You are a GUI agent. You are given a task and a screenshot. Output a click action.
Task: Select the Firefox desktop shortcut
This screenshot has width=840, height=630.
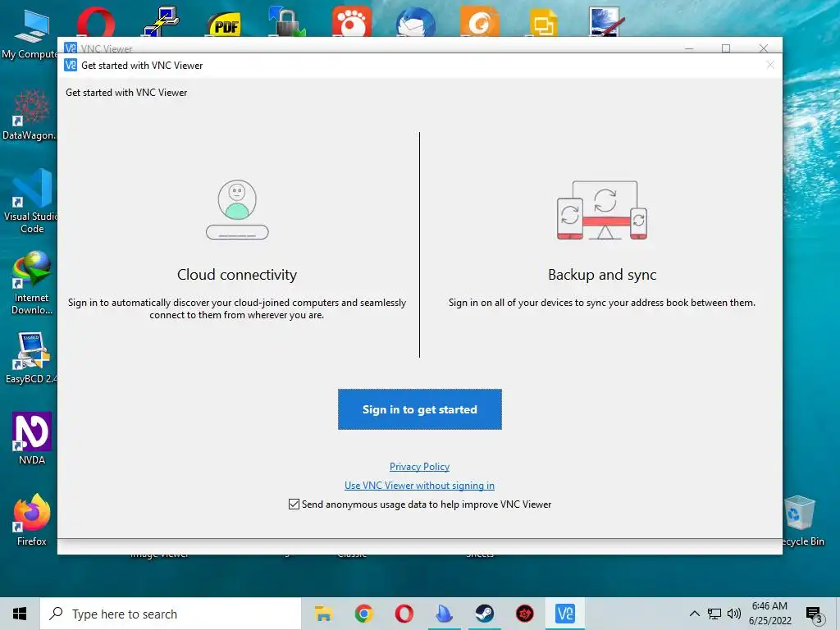(x=32, y=519)
